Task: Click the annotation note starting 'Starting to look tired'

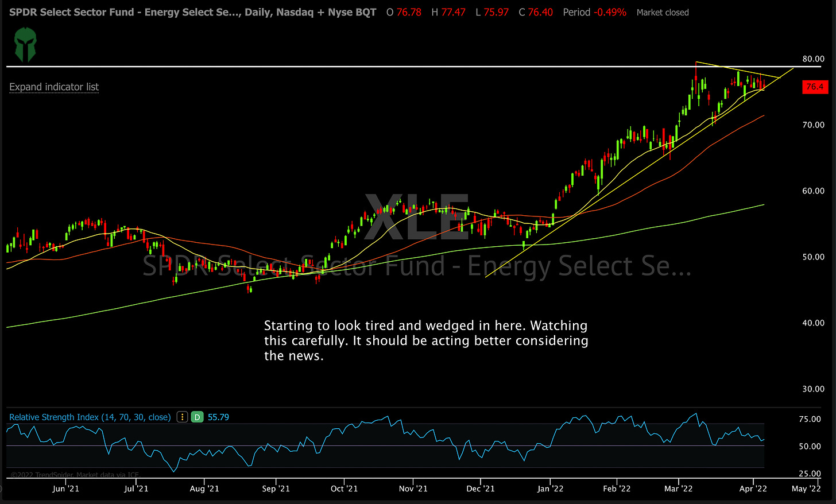Action: coord(426,340)
